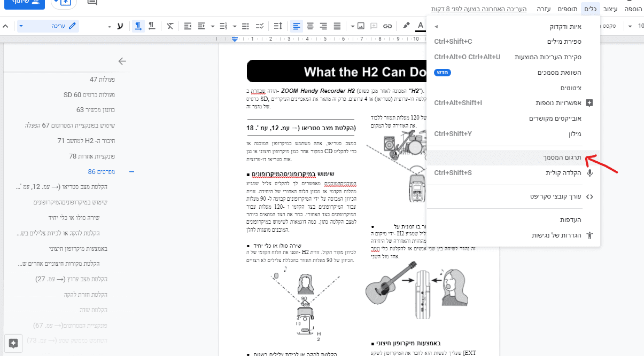Select Explore (אפשרויות נוספות) menu item

coord(513,102)
